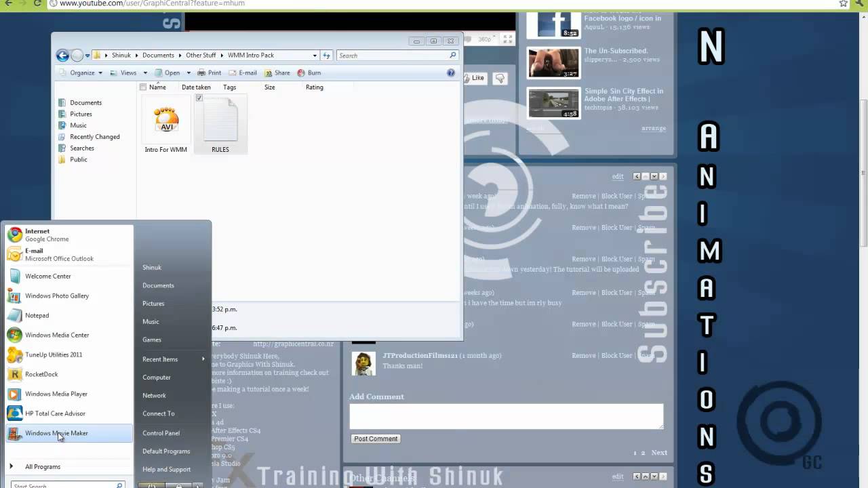This screenshot has height=488, width=868.
Task: Open Simple Sin City Effect video link
Action: [624, 95]
